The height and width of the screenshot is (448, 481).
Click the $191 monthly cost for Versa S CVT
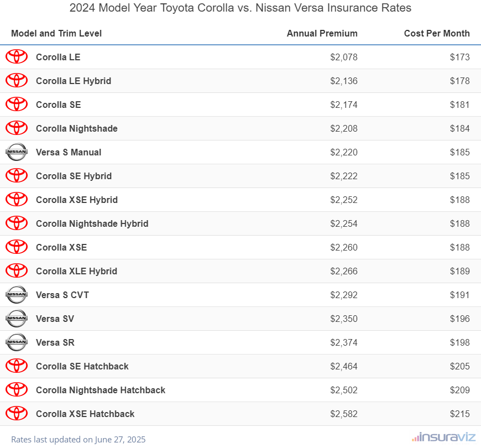click(460, 295)
